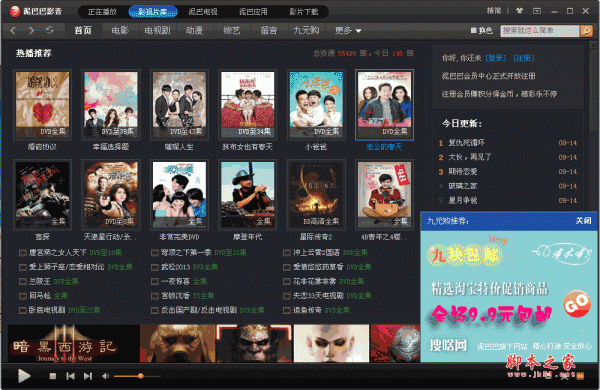
Task: Open the main menu icon in title bar
Action: tap(537, 11)
